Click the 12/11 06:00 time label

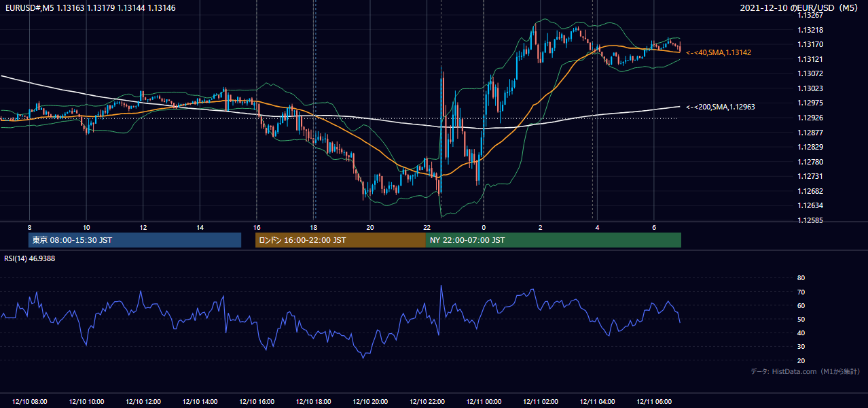click(x=654, y=402)
